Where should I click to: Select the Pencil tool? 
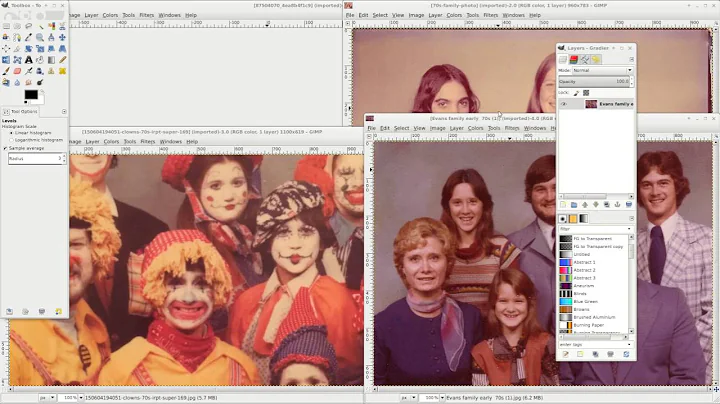pos(62,60)
